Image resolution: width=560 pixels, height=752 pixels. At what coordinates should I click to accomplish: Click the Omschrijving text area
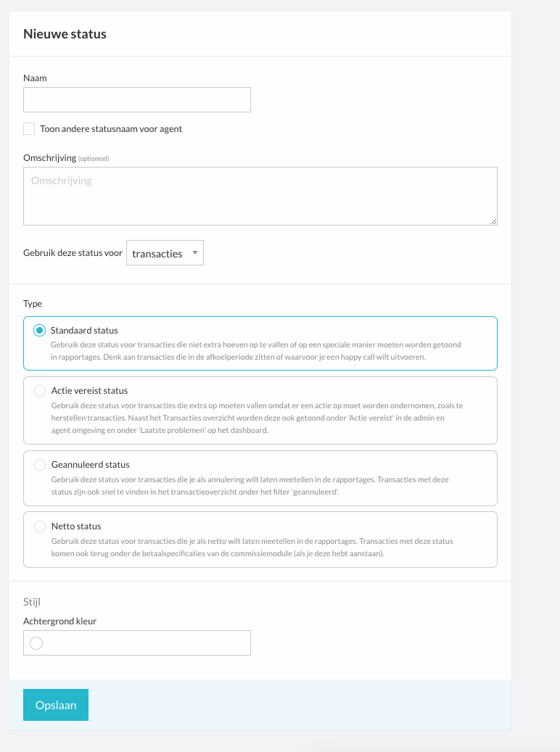(x=260, y=196)
